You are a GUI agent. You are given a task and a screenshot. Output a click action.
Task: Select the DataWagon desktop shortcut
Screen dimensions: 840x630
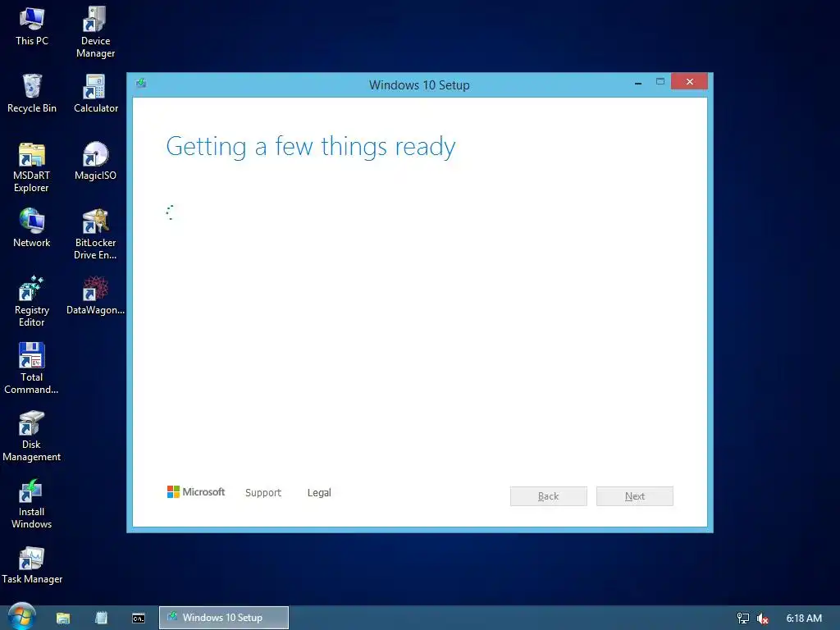pyautogui.click(x=95, y=295)
